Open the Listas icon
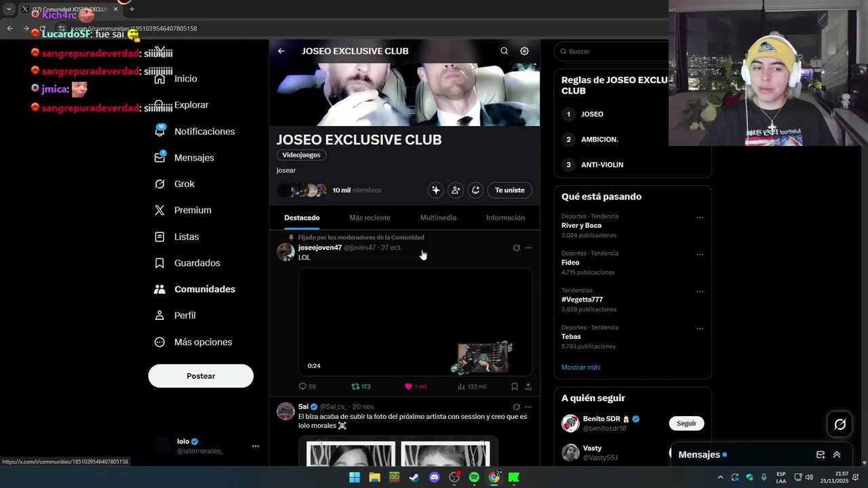Image resolution: width=868 pixels, height=488 pixels. pyautogui.click(x=159, y=237)
